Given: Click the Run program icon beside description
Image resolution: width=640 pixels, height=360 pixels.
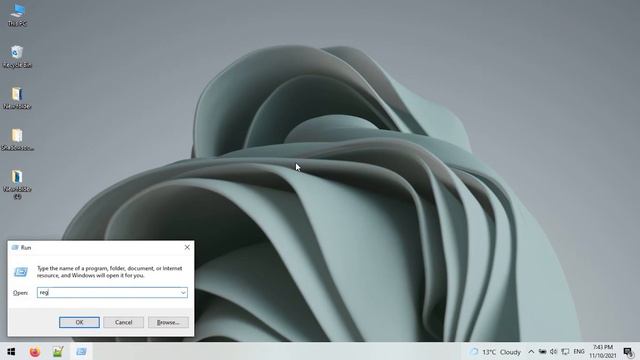Looking at the screenshot, I should [21, 271].
